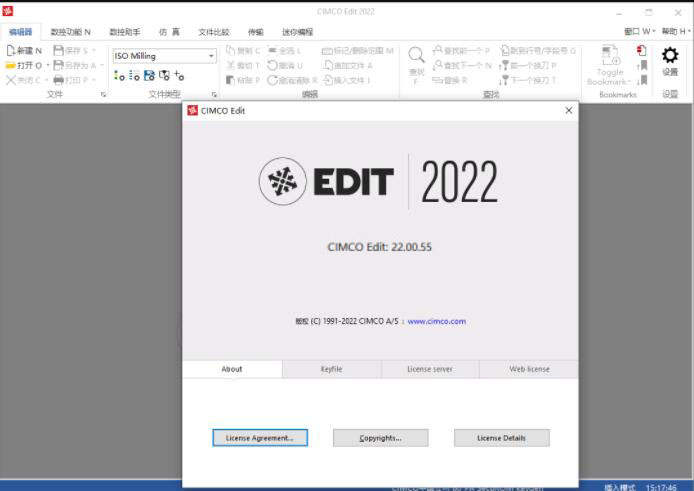Click the 关闭 C close file icon
This screenshot has height=491, width=694.
tap(11, 80)
